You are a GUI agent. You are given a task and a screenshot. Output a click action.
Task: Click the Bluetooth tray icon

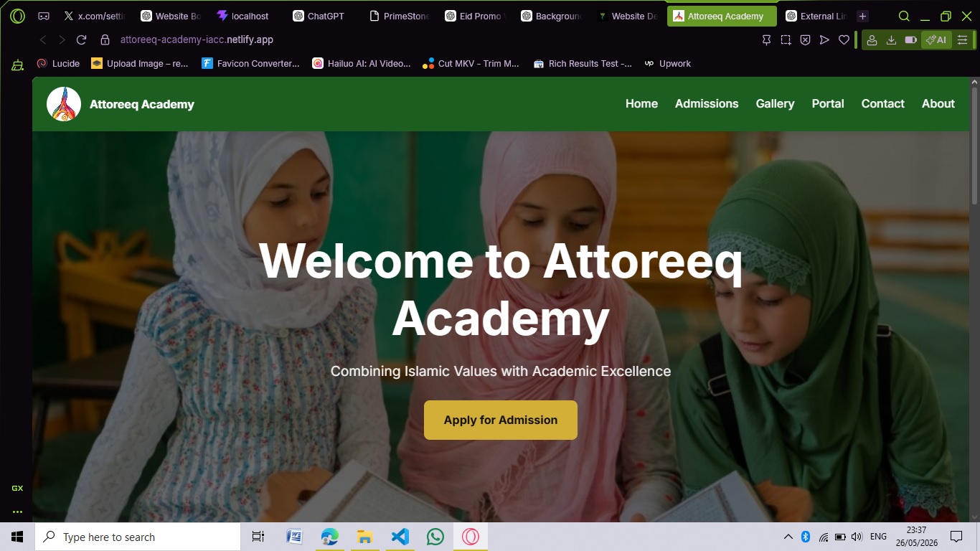click(x=805, y=537)
